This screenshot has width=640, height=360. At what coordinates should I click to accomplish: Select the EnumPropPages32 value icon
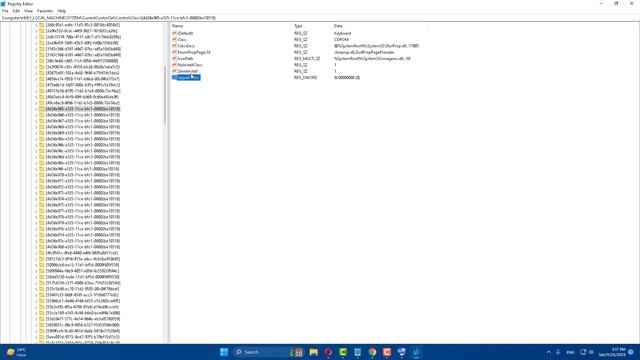pos(174,52)
